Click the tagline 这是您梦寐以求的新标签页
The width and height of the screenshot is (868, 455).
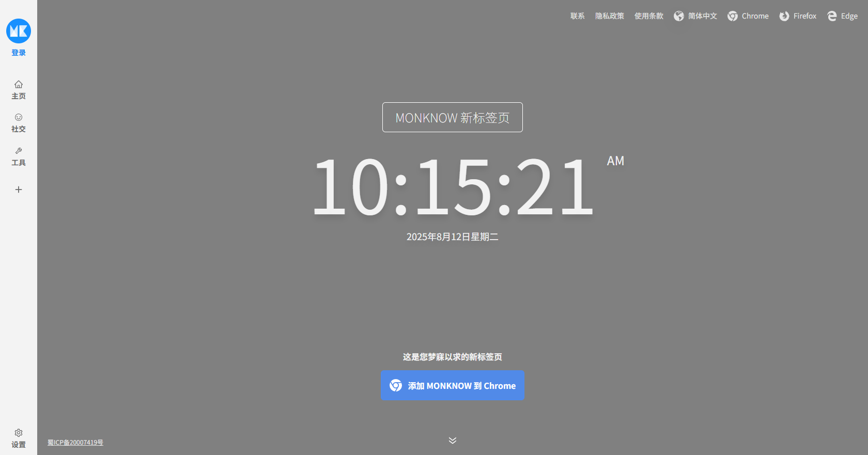(453, 357)
